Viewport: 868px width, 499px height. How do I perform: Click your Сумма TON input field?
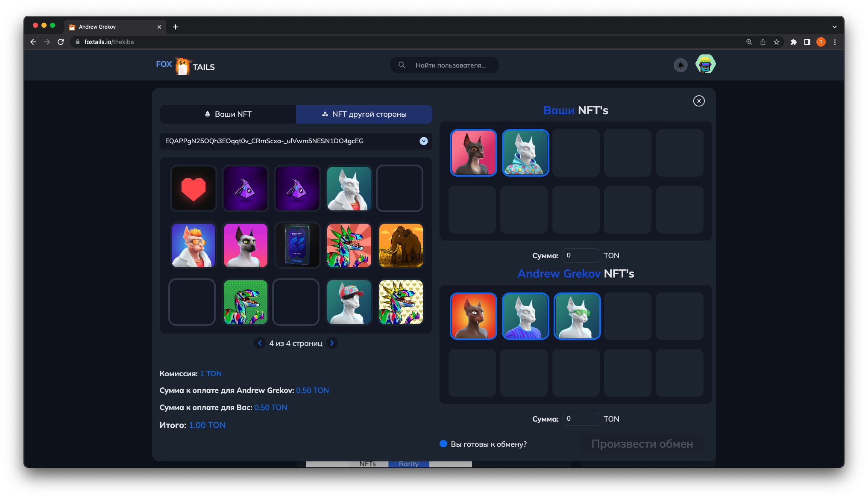[x=581, y=255]
